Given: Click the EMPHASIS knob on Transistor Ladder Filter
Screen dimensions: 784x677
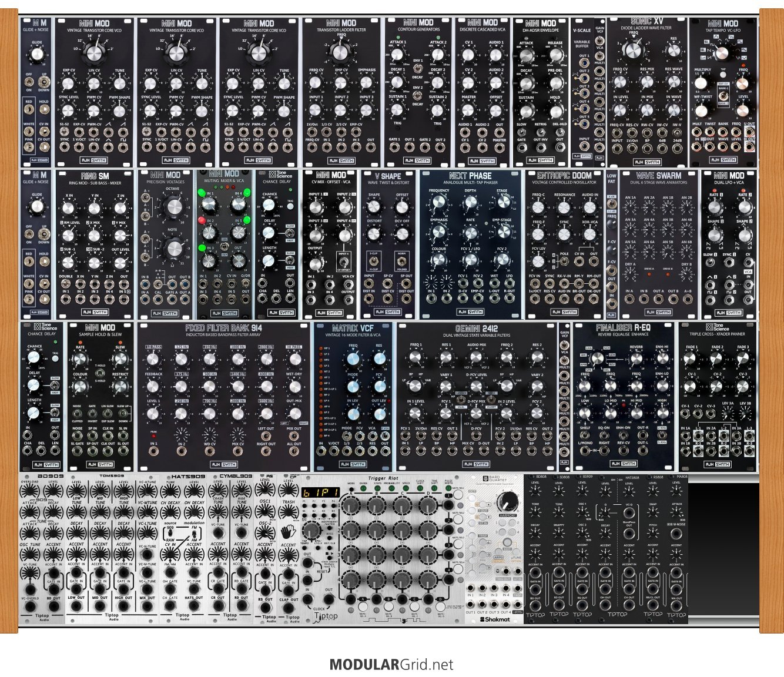Looking at the screenshot, I should (x=367, y=83).
